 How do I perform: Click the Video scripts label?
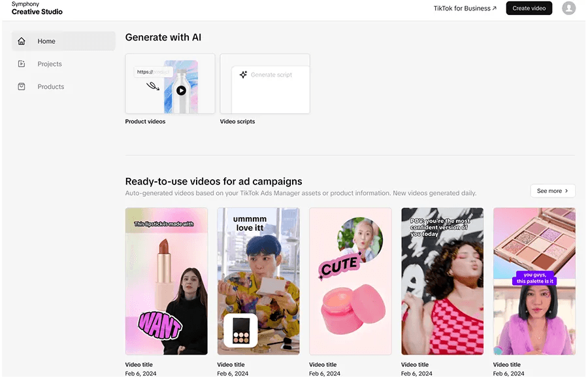[x=237, y=121]
